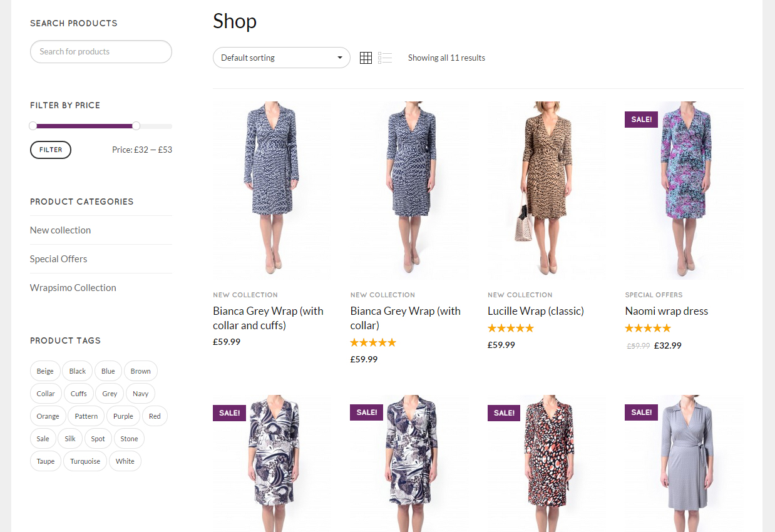775x532 pixels.
Task: Open the Default sorting dropdown
Action: coord(281,58)
